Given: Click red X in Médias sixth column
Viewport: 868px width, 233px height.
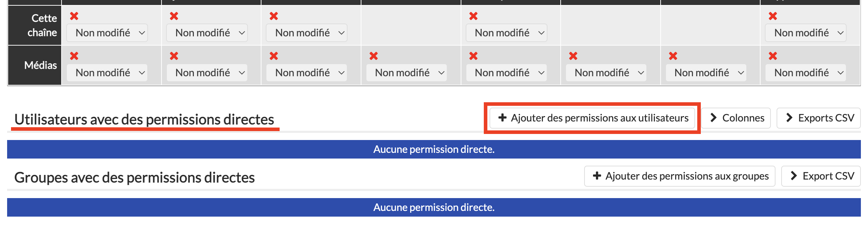Looking at the screenshot, I should tap(573, 56).
